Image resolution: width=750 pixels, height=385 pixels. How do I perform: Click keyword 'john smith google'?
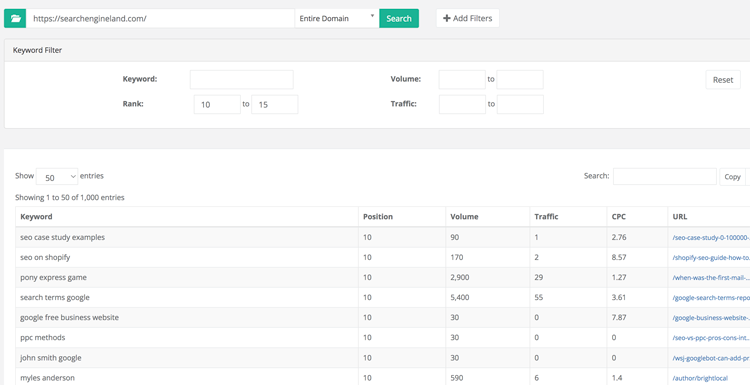pos(51,358)
